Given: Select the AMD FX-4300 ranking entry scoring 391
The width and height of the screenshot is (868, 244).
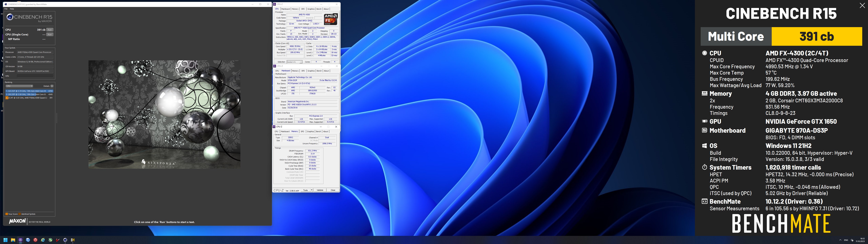Looking at the screenshot, I should click(x=29, y=98).
